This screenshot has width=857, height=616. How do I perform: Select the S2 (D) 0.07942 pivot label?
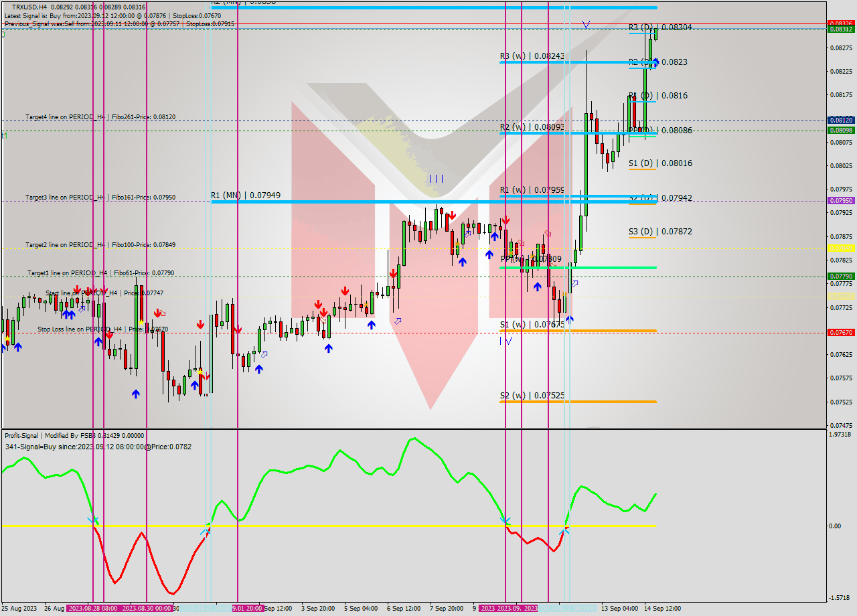[x=660, y=198]
